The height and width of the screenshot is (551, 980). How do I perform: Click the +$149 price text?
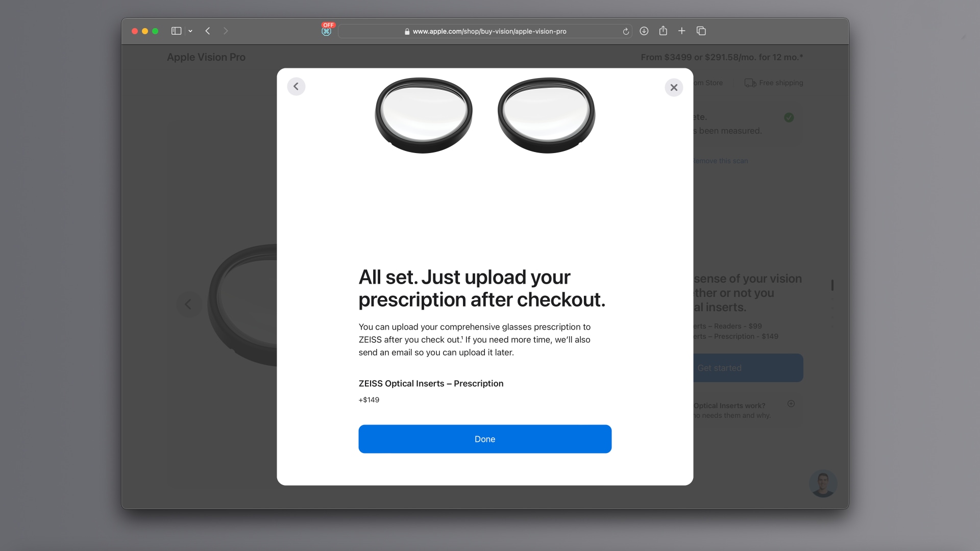click(369, 400)
